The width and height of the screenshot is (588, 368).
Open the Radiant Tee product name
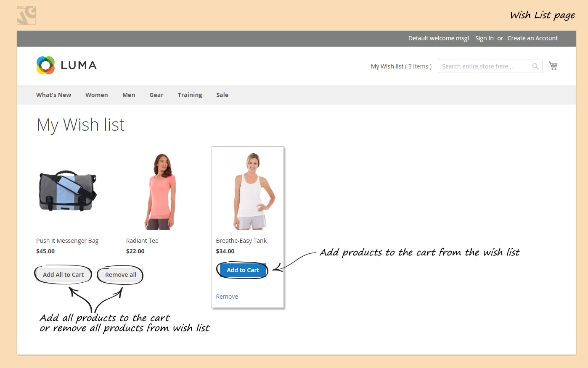click(x=142, y=241)
